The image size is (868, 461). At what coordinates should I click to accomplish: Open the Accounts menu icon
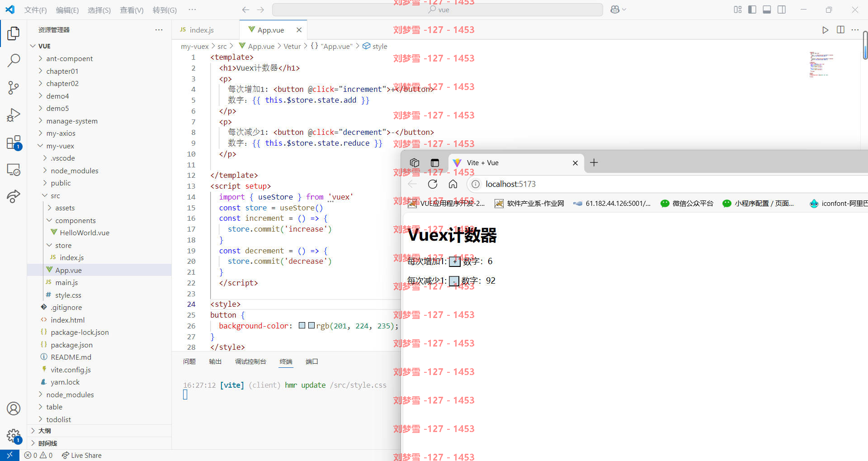[14, 409]
